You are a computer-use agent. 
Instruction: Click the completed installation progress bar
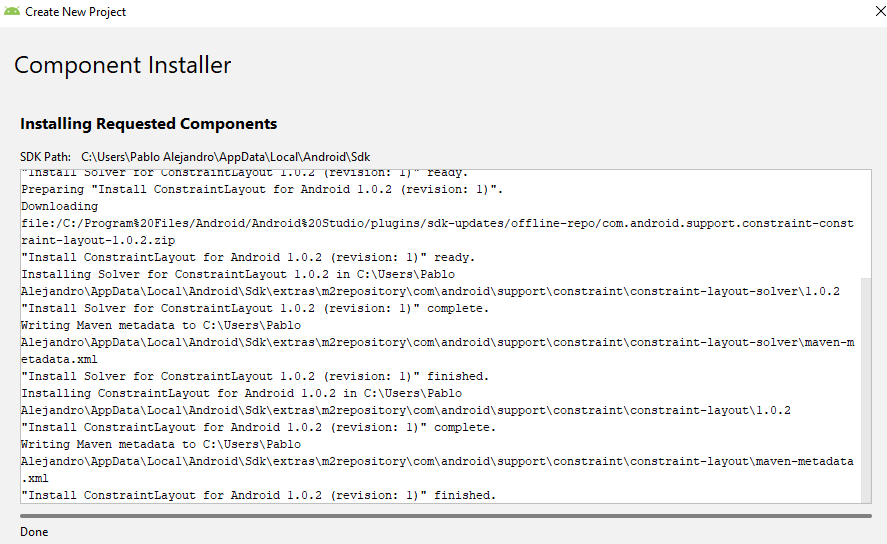446,516
